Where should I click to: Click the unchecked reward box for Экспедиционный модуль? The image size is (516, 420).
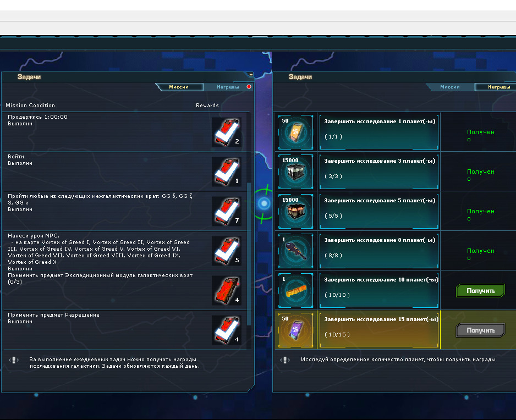(227, 290)
